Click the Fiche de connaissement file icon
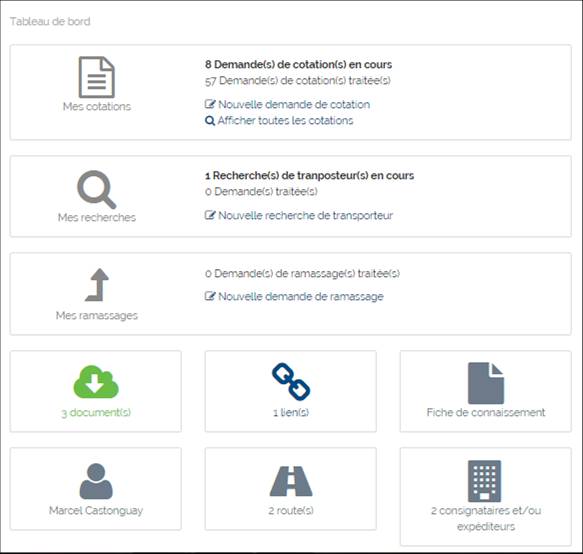 point(486,383)
